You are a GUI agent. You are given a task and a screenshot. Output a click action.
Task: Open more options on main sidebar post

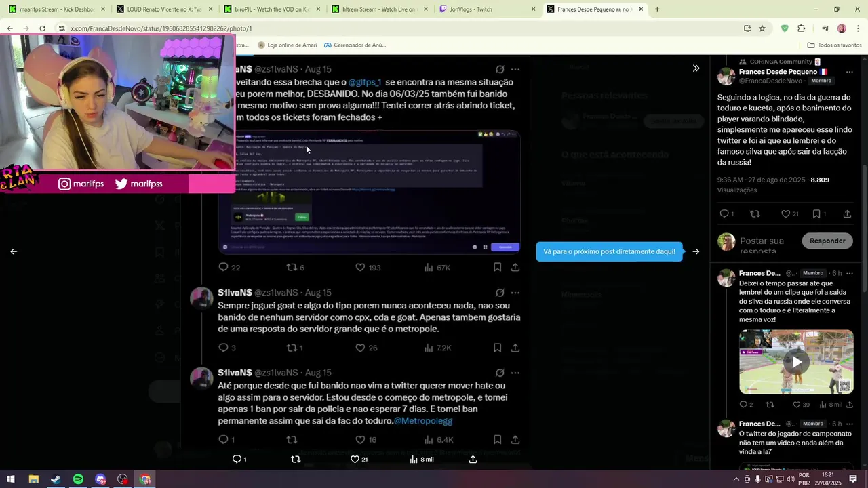849,72
